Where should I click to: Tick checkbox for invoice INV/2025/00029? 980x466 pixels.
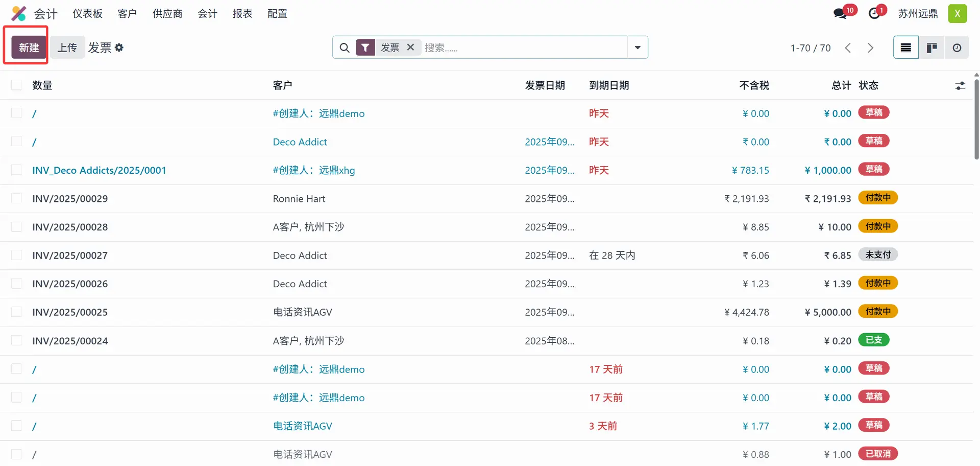[16, 198]
